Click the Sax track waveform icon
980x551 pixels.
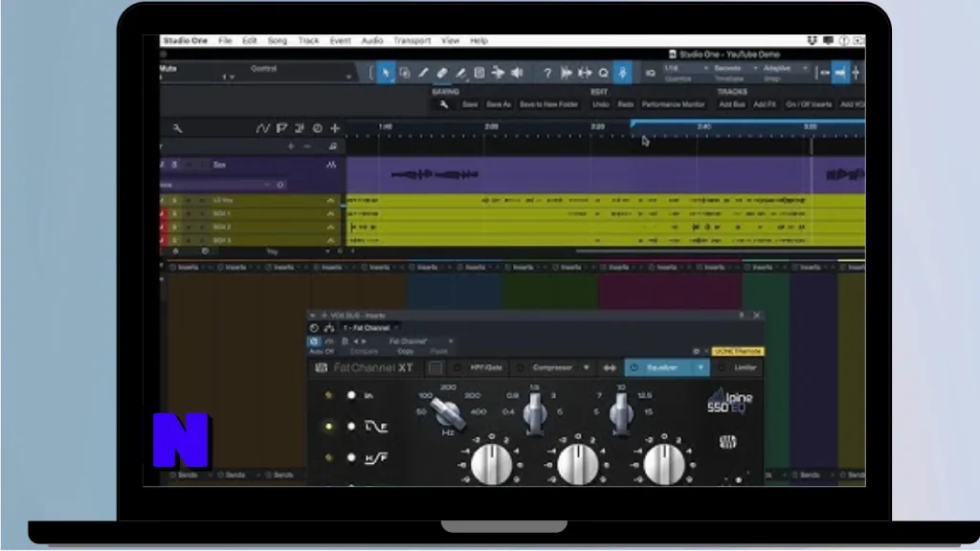[331, 165]
